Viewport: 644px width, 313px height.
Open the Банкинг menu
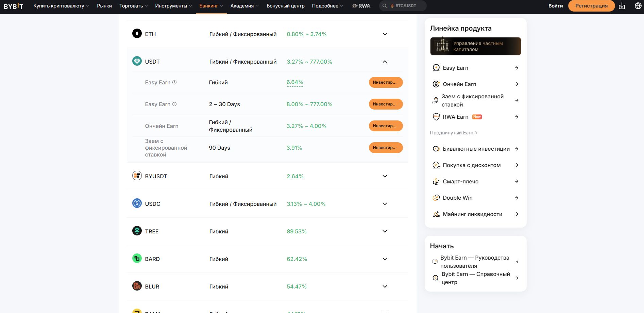(x=211, y=6)
